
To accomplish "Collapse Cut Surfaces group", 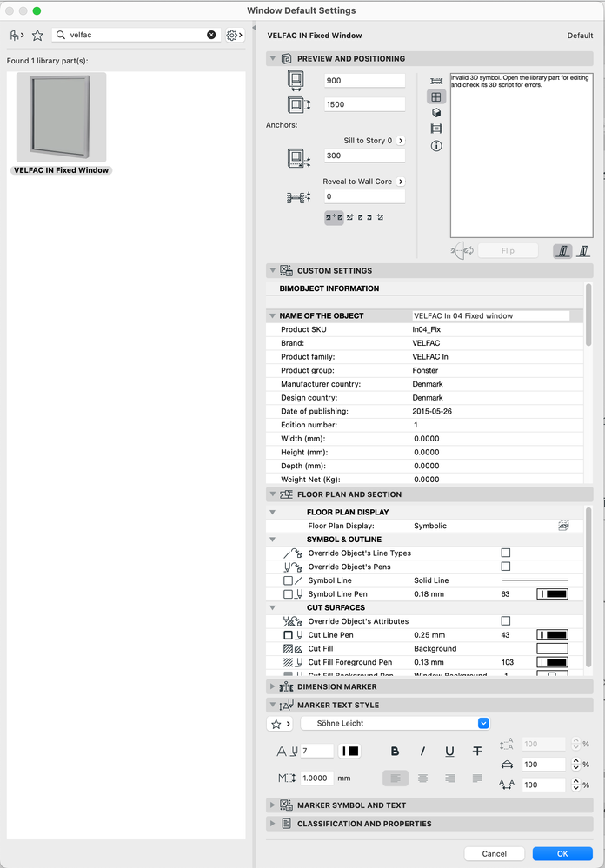I will 272,608.
